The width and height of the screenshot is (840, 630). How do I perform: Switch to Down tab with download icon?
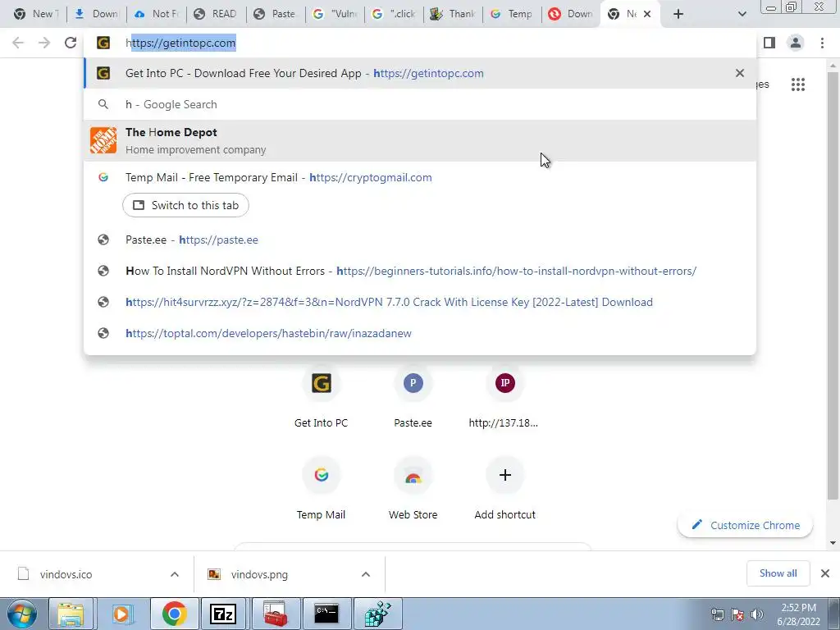click(97, 14)
